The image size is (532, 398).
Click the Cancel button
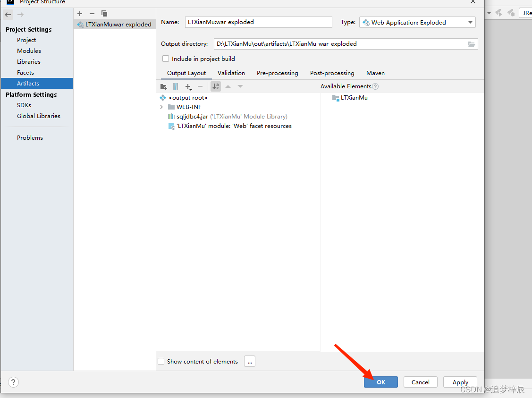pyautogui.click(x=421, y=382)
